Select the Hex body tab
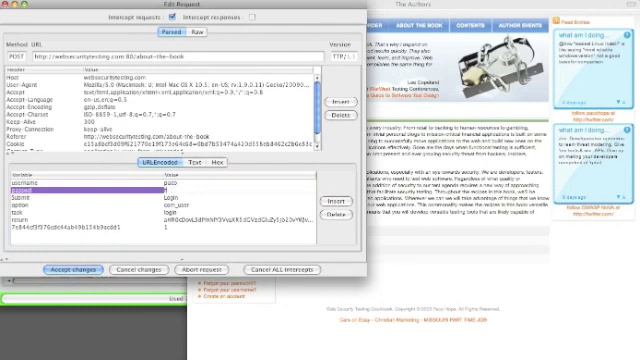Image resolution: width=640 pixels, height=360 pixels. [217, 162]
